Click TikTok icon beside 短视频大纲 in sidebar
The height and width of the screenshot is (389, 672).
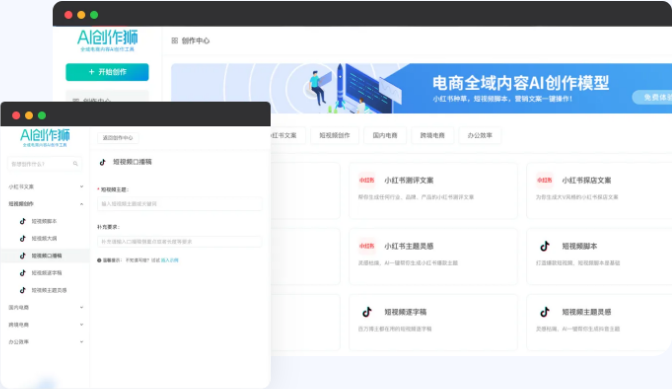click(x=23, y=238)
